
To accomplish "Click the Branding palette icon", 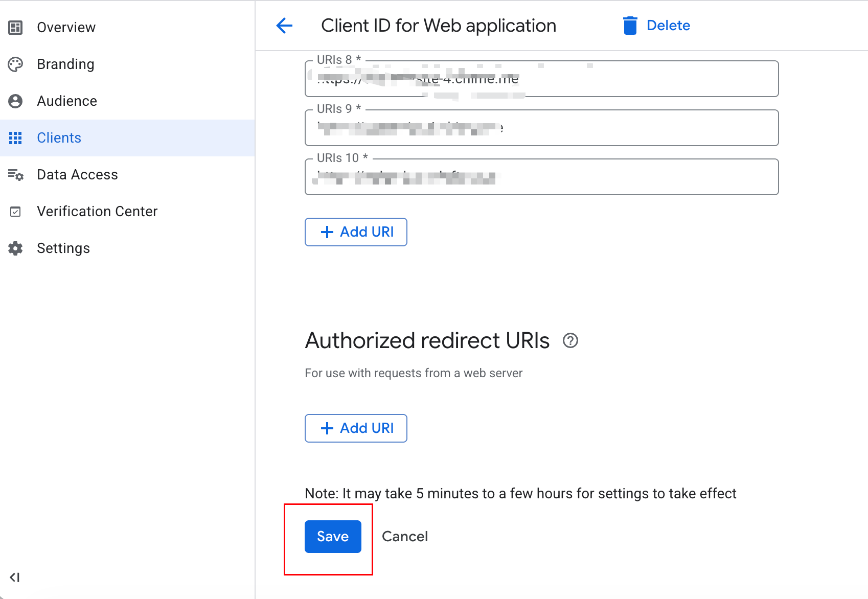I will click(15, 64).
